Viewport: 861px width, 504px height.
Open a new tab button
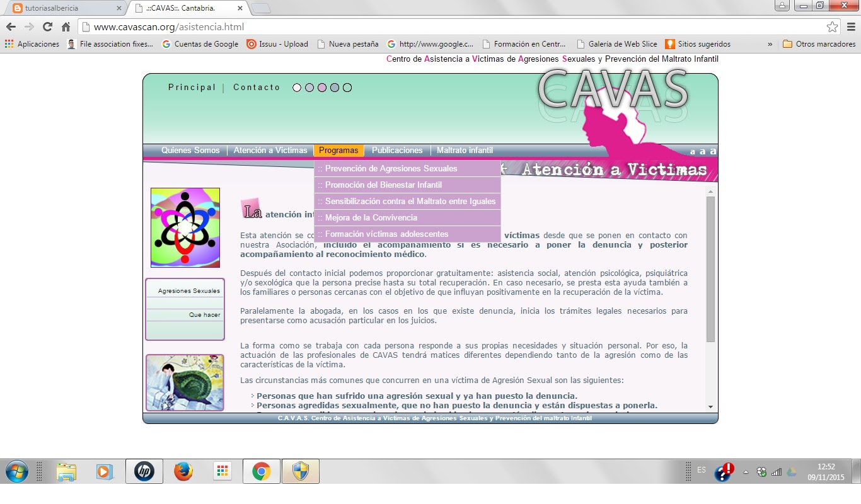(x=261, y=8)
